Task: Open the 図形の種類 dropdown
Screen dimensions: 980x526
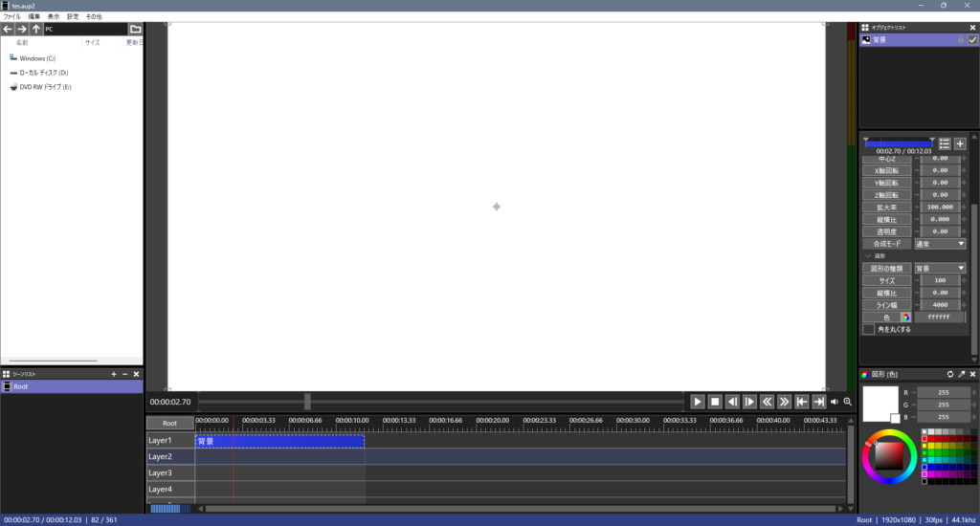Action: [x=940, y=269]
